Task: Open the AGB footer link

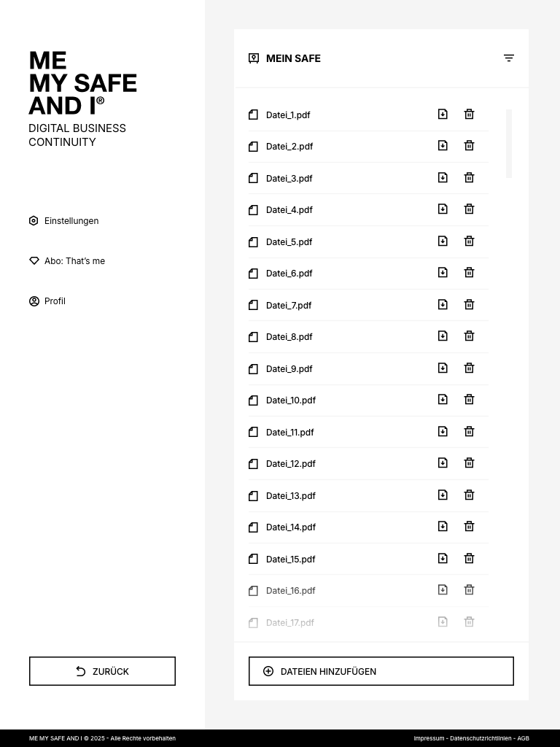Action: 523,738
